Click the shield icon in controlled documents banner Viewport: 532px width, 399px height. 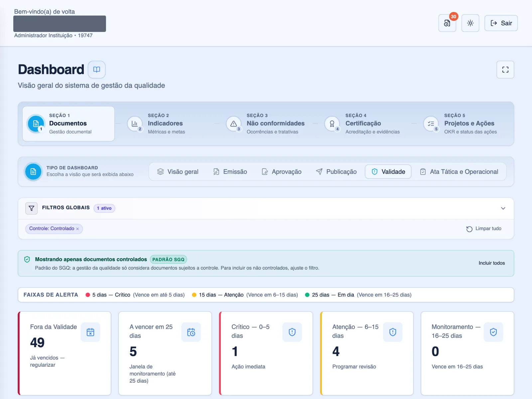(x=27, y=259)
